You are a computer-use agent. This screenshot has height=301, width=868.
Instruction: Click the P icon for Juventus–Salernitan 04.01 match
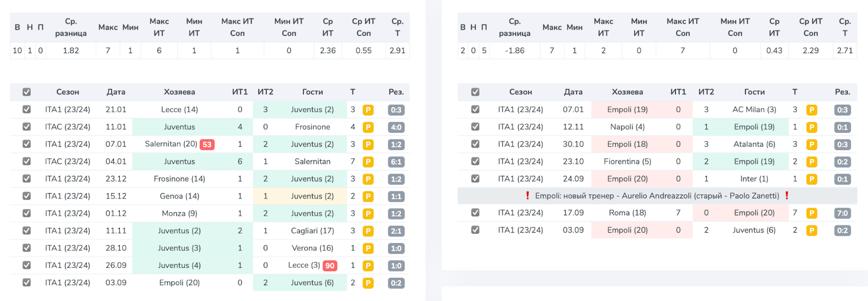pos(368,162)
